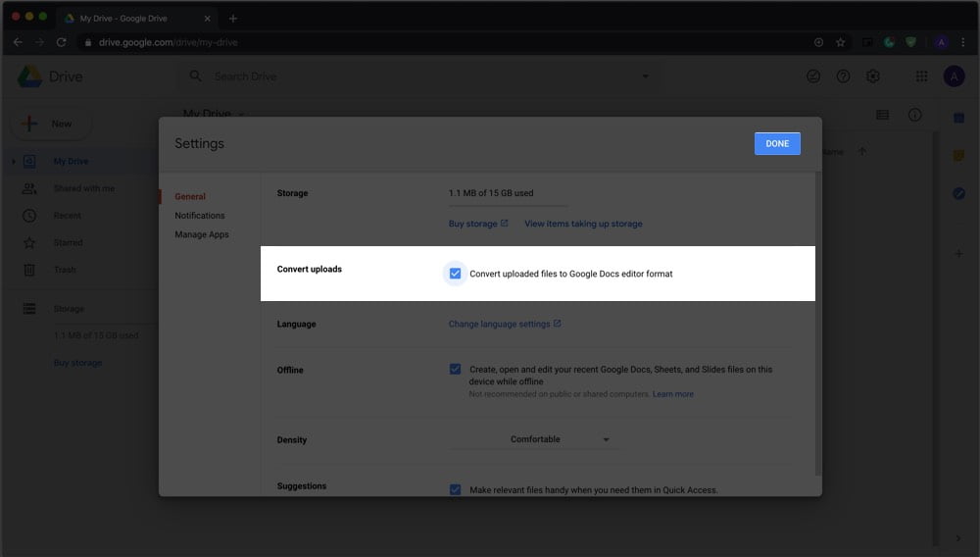Image resolution: width=980 pixels, height=557 pixels.
Task: Open the Google apps grid icon
Action: [922, 76]
